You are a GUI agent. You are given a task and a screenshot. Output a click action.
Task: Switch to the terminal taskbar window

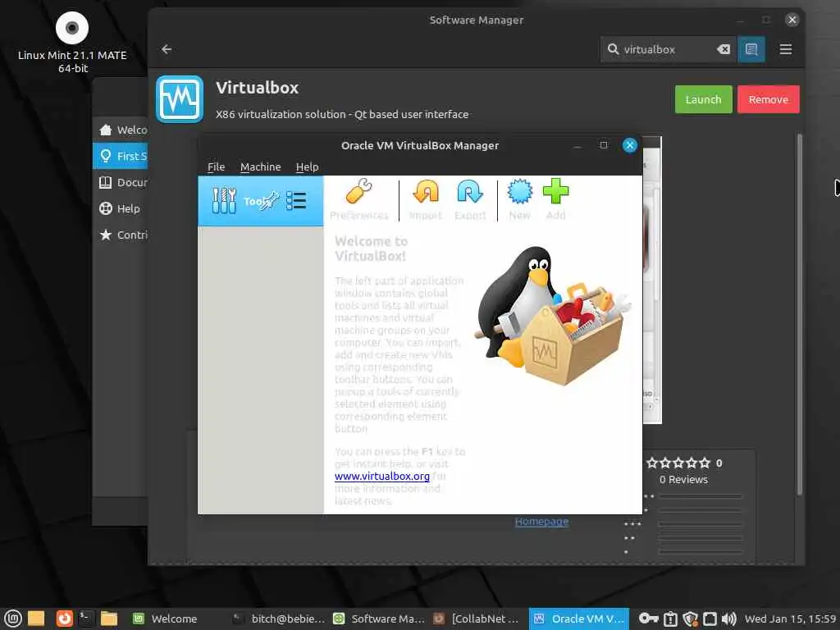pyautogui.click(x=279, y=619)
